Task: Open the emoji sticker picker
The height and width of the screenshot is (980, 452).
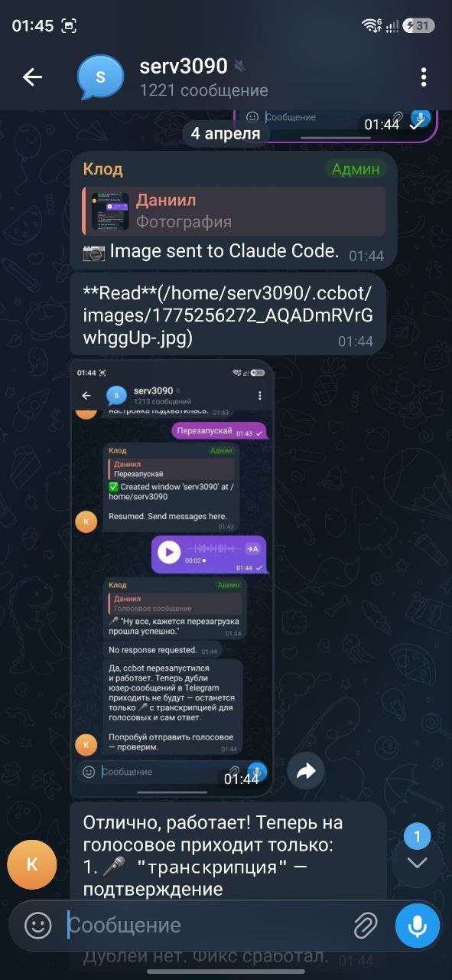Action: click(x=37, y=925)
